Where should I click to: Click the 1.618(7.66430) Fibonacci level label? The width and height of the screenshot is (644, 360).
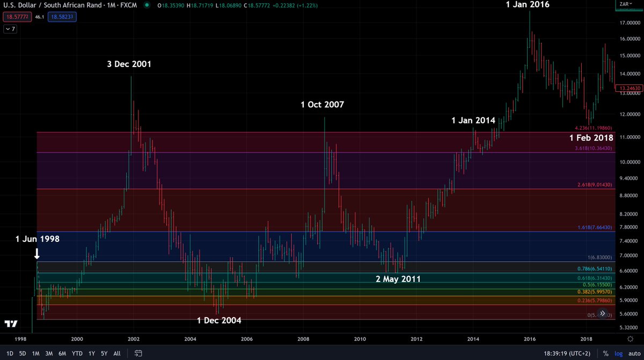(x=594, y=228)
